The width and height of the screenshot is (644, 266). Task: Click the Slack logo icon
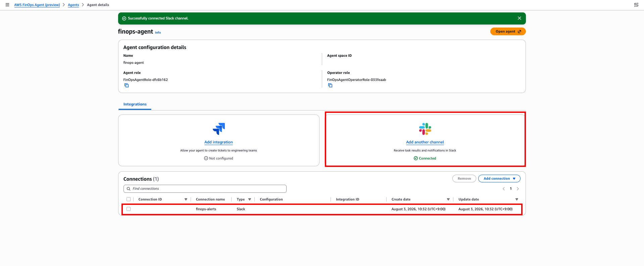point(425,129)
